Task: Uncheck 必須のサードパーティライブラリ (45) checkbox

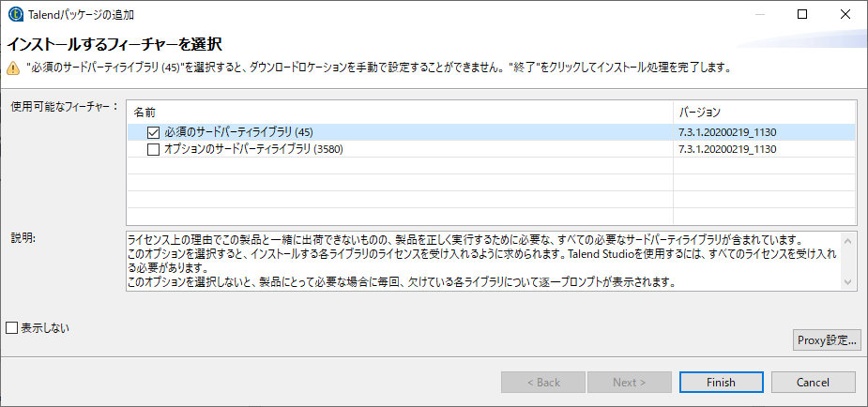Action: pos(153,133)
